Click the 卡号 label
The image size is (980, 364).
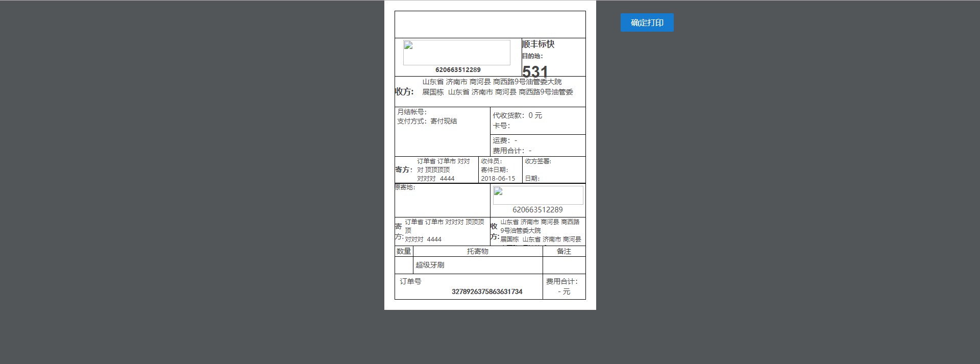point(501,126)
